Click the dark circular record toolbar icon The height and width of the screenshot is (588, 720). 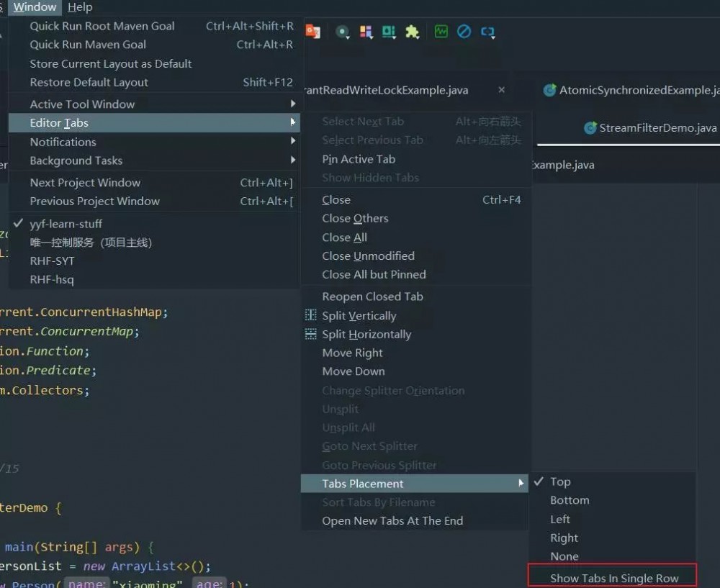pyautogui.click(x=342, y=32)
